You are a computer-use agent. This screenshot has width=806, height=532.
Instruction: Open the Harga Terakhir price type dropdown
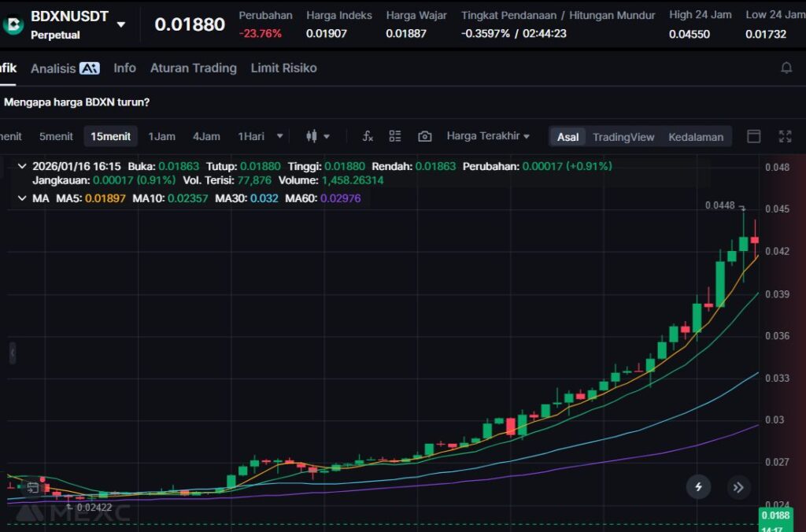click(x=488, y=136)
